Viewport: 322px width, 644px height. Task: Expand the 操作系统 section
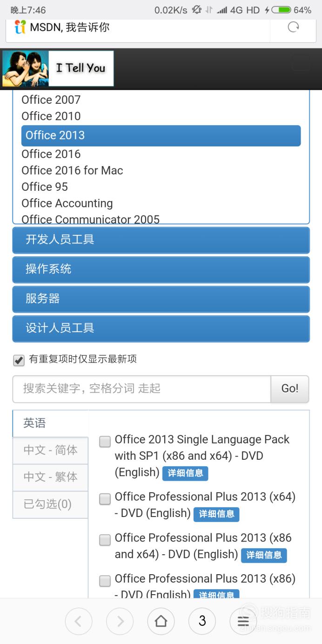pyautogui.click(x=161, y=269)
